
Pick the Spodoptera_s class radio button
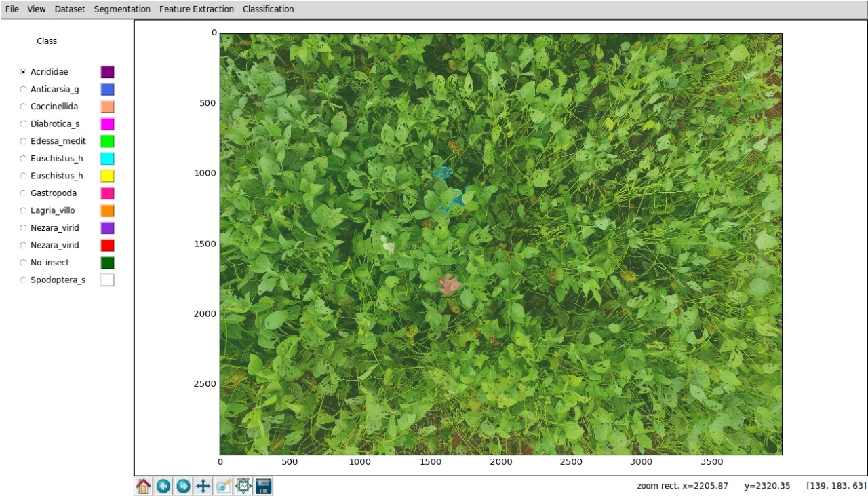[24, 280]
